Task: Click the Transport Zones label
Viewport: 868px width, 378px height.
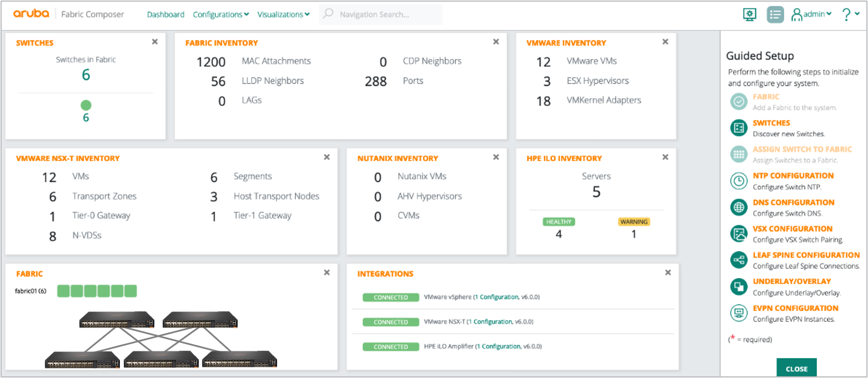Action: click(x=104, y=196)
